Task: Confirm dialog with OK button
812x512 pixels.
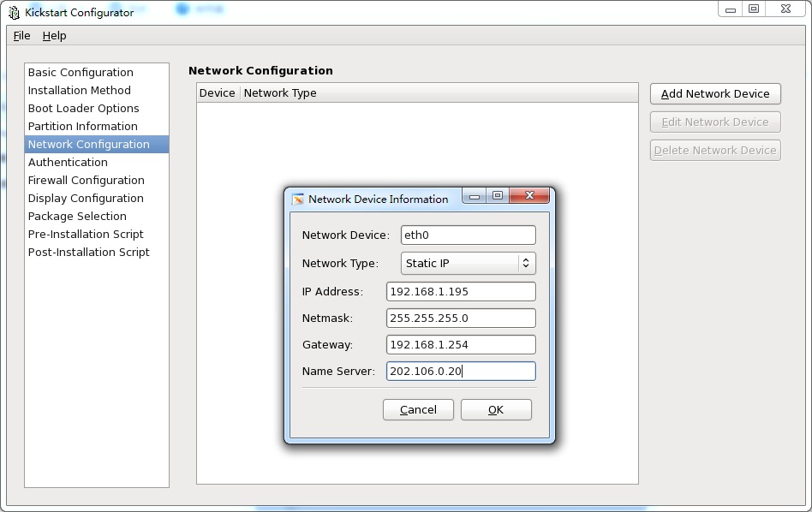Action: coord(496,409)
